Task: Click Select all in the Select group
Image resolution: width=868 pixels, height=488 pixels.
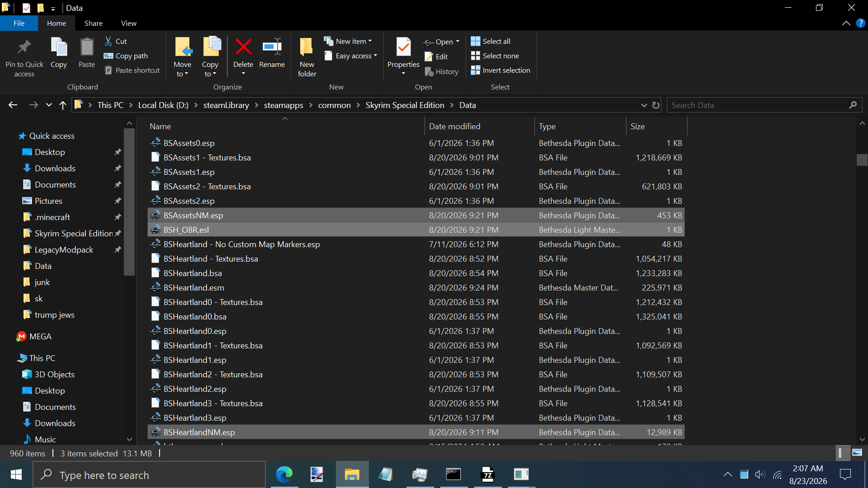Action: 491,41
